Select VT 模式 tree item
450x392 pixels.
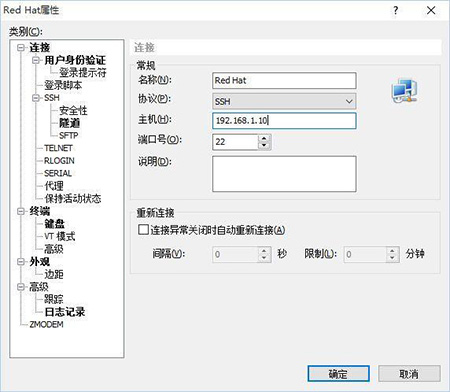[x=60, y=236]
